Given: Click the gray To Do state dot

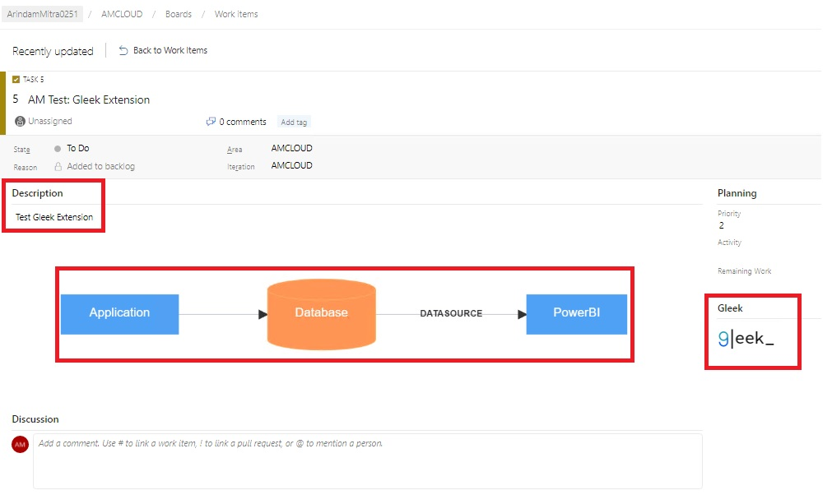Looking at the screenshot, I should coord(58,149).
